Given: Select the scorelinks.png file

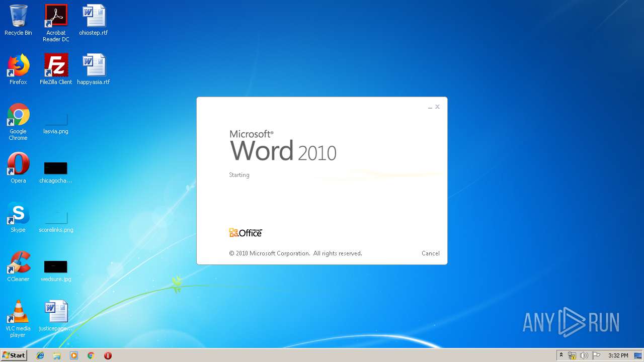Looking at the screenshot, I should click(56, 221).
